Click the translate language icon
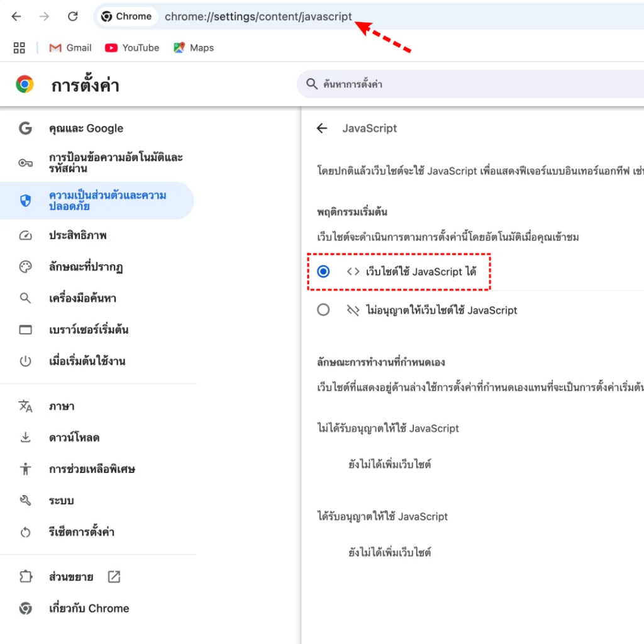 25,407
